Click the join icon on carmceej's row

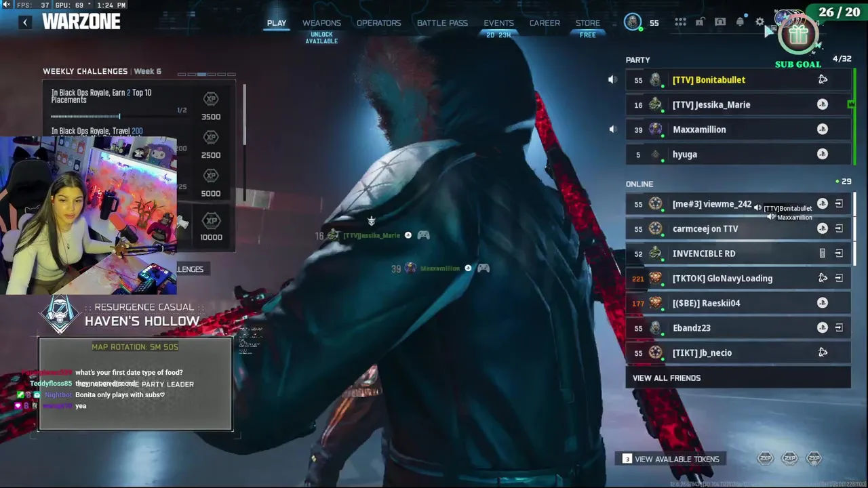coord(839,228)
